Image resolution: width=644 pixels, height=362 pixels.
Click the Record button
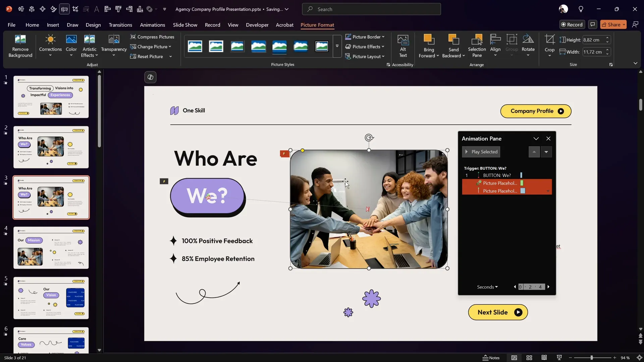(572, 24)
